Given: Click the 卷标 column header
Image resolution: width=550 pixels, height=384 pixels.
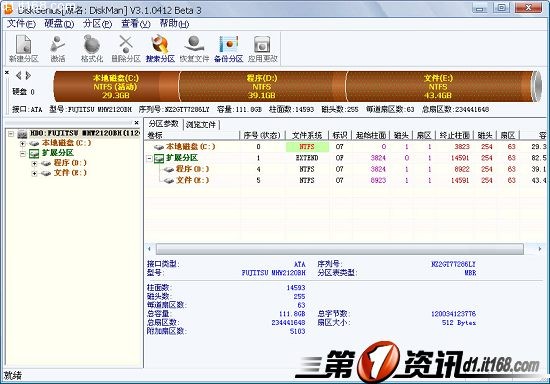Looking at the screenshot, I should point(193,135).
